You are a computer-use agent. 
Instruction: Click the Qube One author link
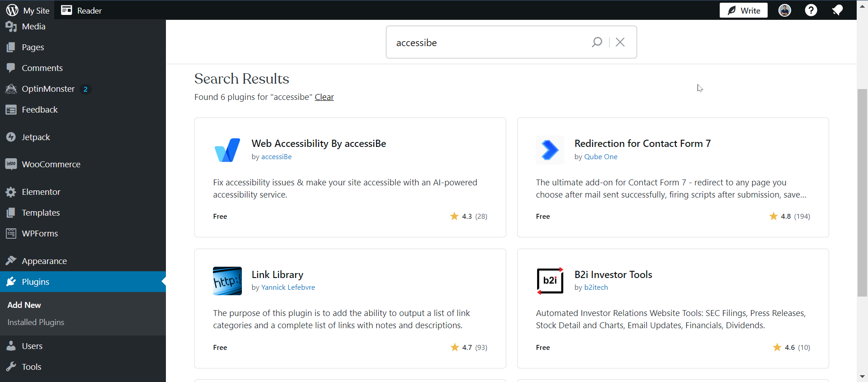601,156
